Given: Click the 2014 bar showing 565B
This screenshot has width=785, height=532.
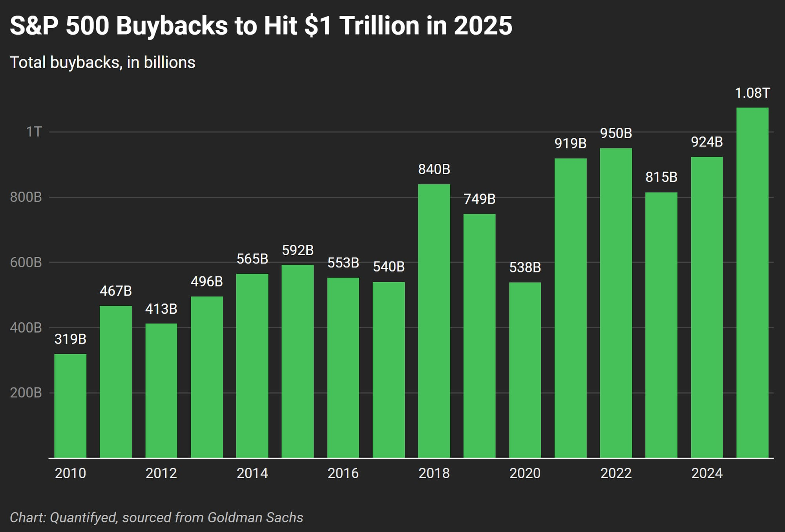Looking at the screenshot, I should click(252, 366).
